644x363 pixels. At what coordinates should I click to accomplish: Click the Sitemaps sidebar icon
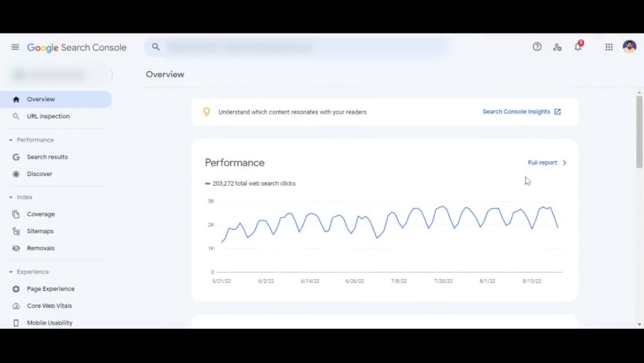click(16, 231)
